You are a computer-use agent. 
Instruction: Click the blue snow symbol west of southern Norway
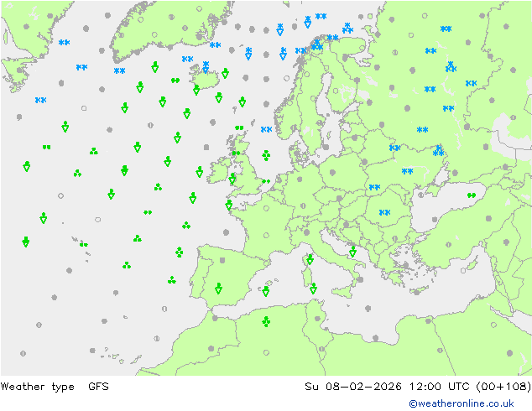(x=266, y=129)
